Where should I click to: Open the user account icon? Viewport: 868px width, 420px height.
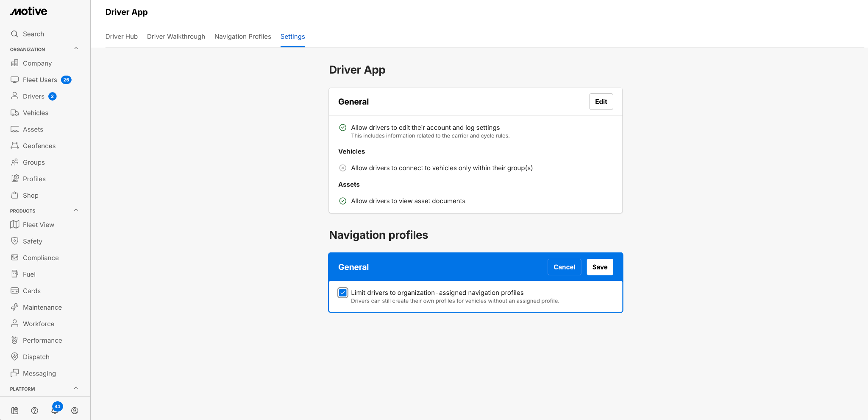[x=75, y=411]
